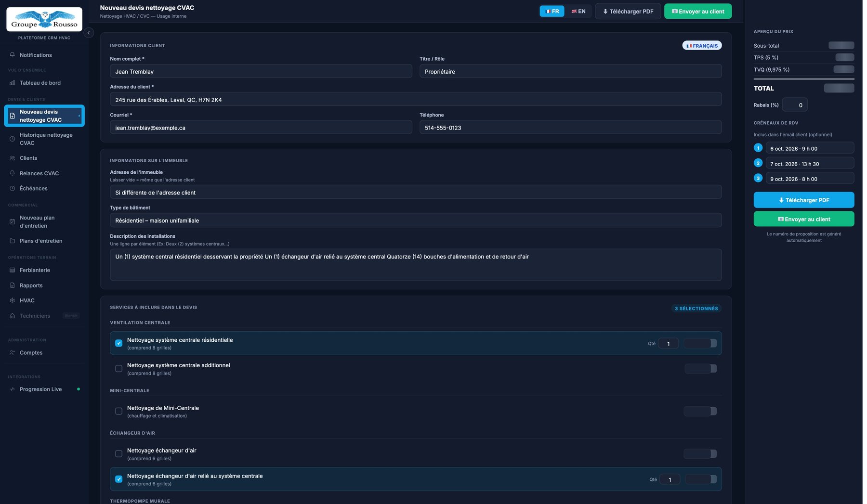This screenshot has width=867, height=504.
Task: Open Historique nettoyage CVAC clock icon
Action: tap(13, 139)
